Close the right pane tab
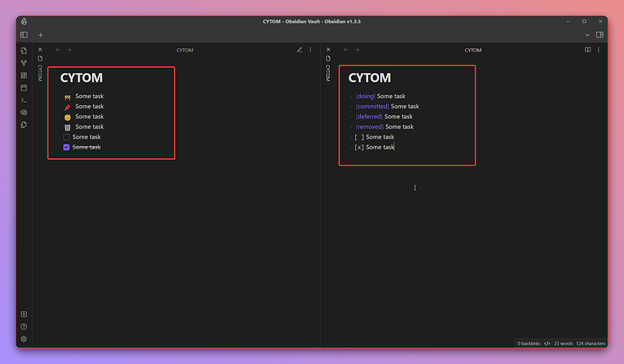The image size is (624, 364). pos(328,50)
